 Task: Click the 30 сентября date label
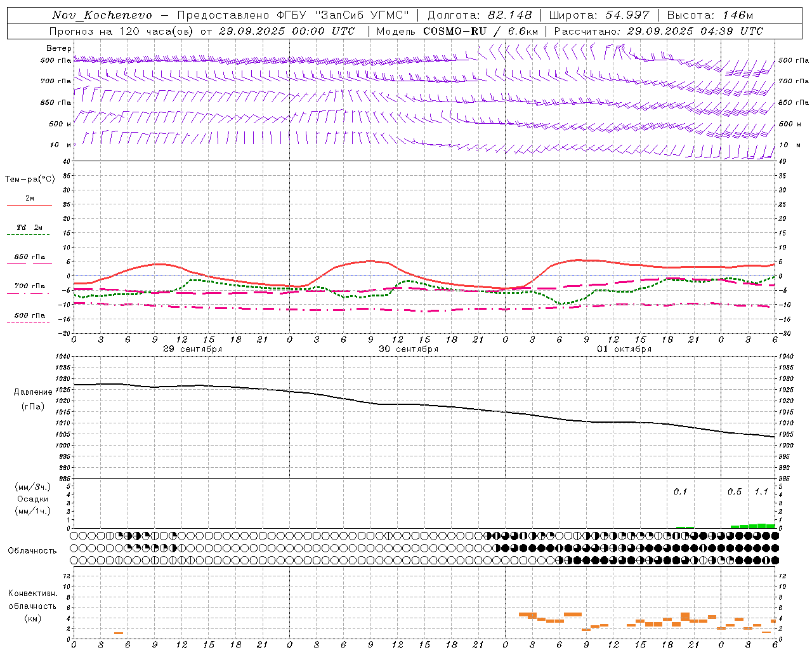point(409,349)
